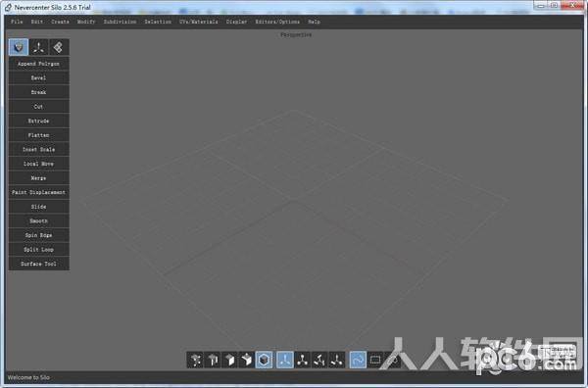Screen dimensions: 588x388
Task: Toggle highlighted universal manipulator icon
Action: pyautogui.click(x=285, y=360)
